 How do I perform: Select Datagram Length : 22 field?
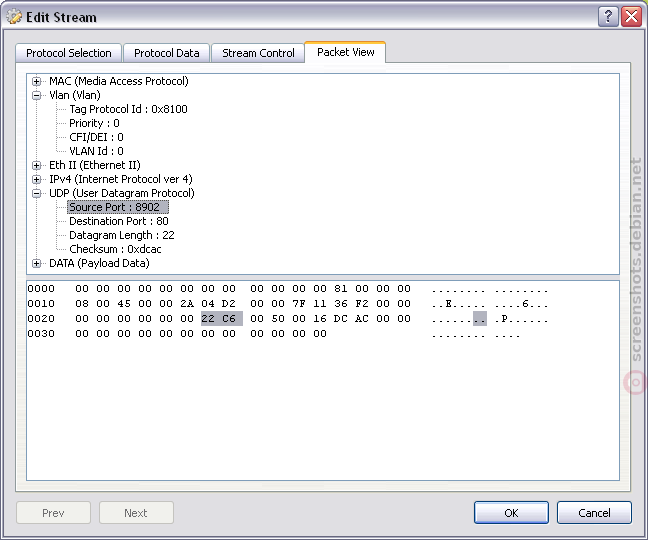pyautogui.click(x=122, y=235)
